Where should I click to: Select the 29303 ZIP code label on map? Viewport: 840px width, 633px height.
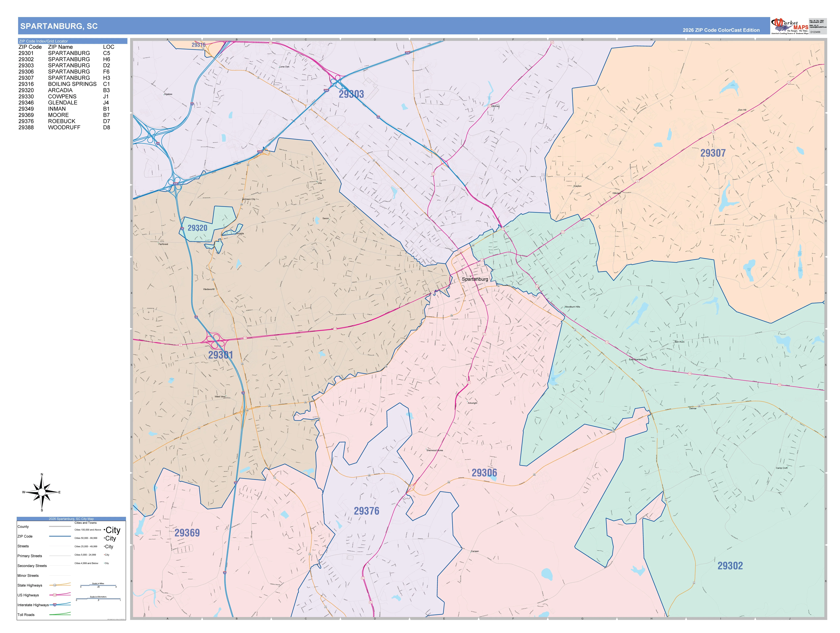coord(351,94)
